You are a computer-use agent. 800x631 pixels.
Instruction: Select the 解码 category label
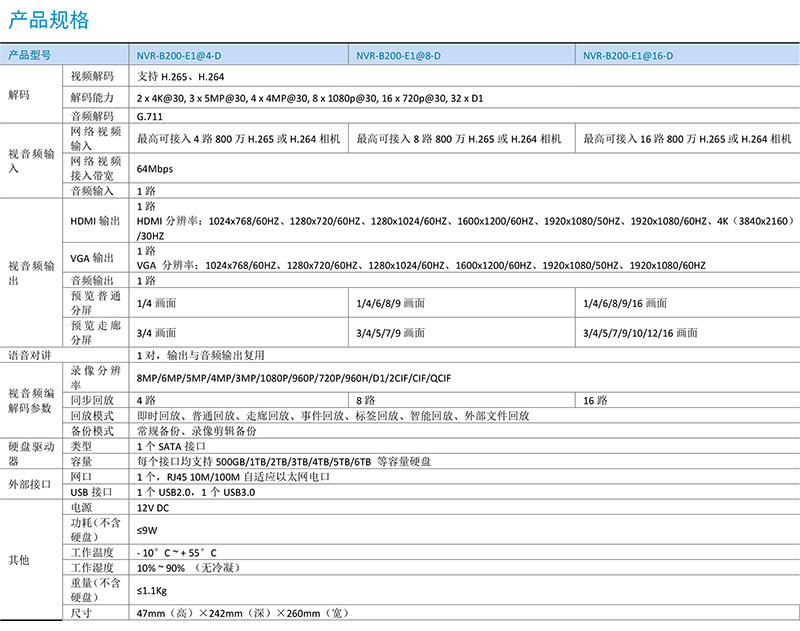(18, 94)
